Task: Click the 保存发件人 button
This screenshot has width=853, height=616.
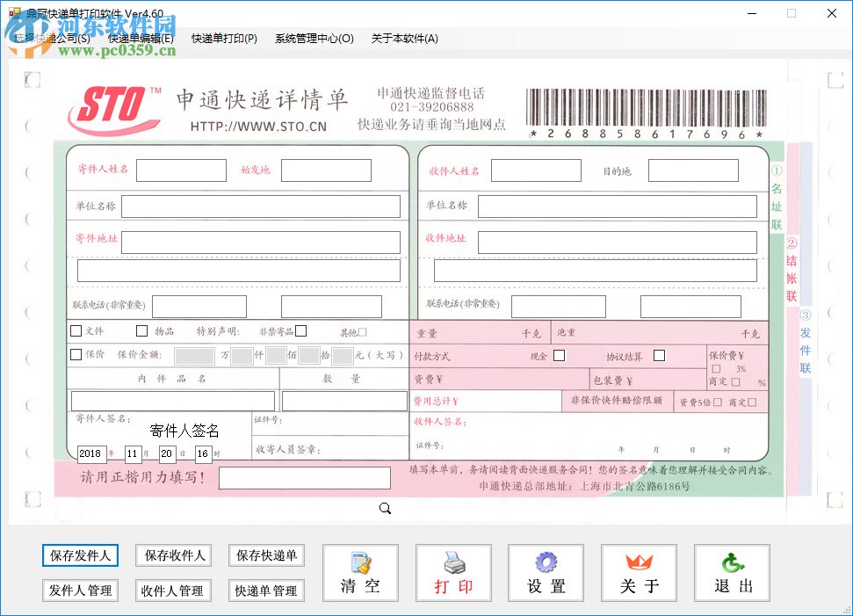Action: tap(80, 555)
